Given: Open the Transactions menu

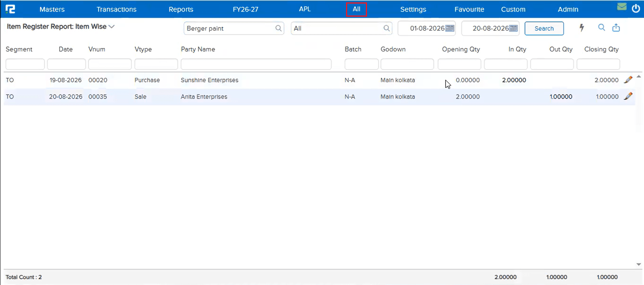Looking at the screenshot, I should 116,9.
